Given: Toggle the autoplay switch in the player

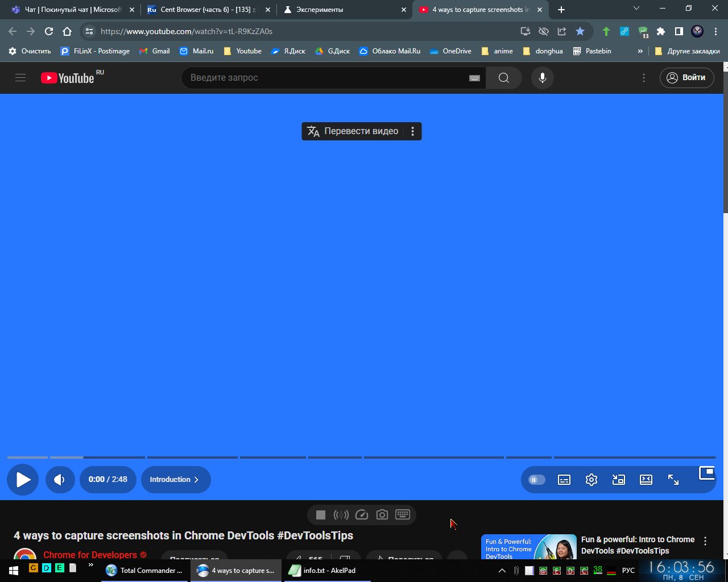Looking at the screenshot, I should [x=536, y=480].
